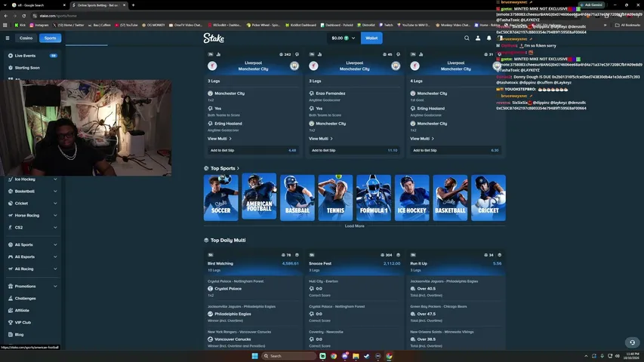Viewport: 644px width, 362px height.
Task: Click the Bird Watching multi odds 4,586.61
Action: (x=291, y=263)
